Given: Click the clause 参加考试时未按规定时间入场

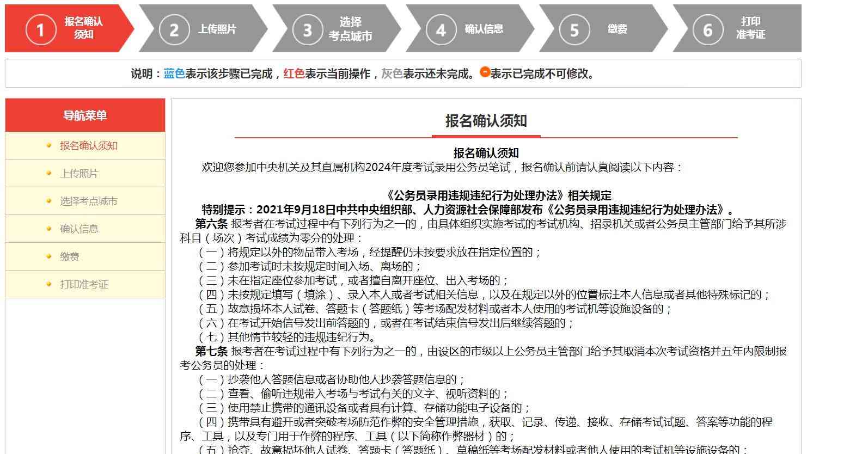Looking at the screenshot, I should click(x=308, y=266).
